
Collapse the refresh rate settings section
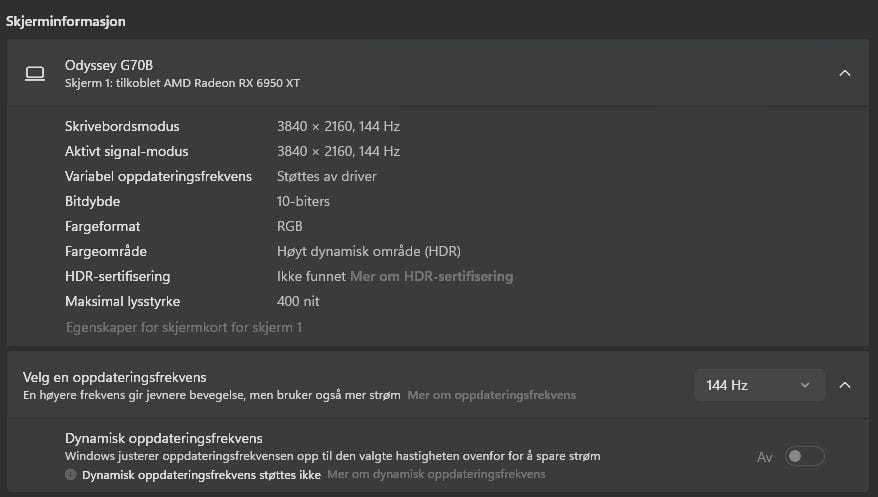click(844, 385)
